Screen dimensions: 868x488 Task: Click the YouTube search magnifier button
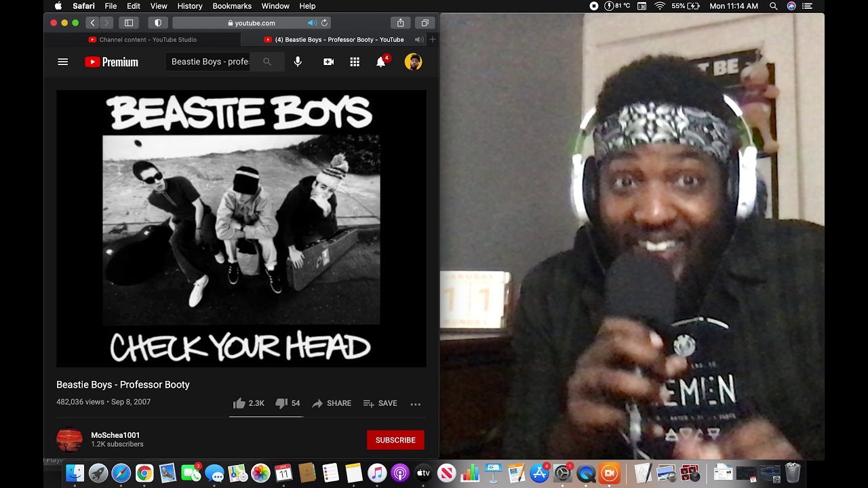[x=267, y=62]
